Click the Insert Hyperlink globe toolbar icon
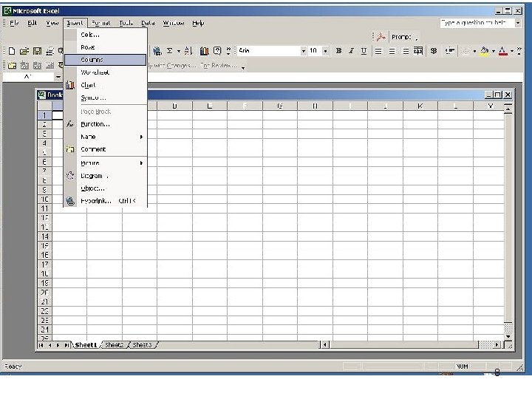Image resolution: width=532 pixels, height=399 pixels. 157,51
